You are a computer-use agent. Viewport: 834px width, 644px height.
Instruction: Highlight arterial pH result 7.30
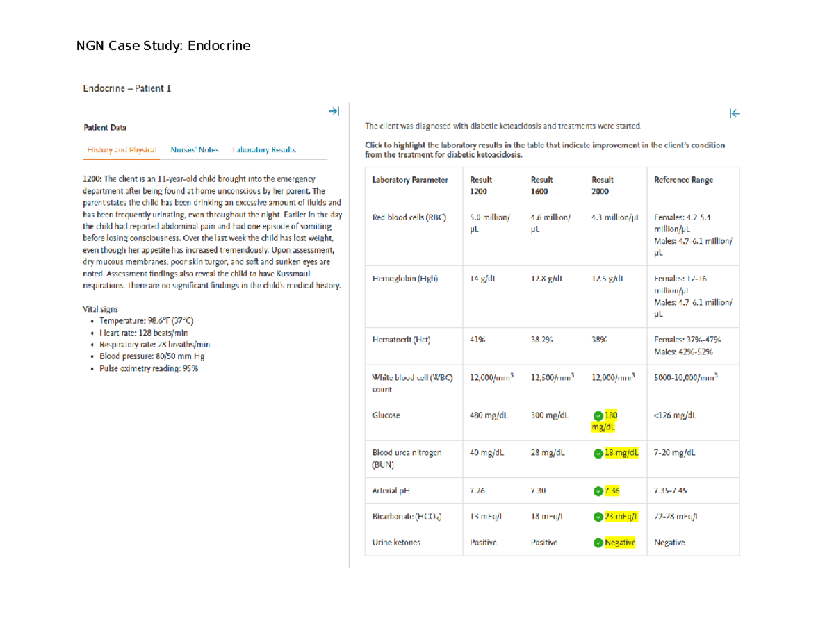pyautogui.click(x=538, y=491)
